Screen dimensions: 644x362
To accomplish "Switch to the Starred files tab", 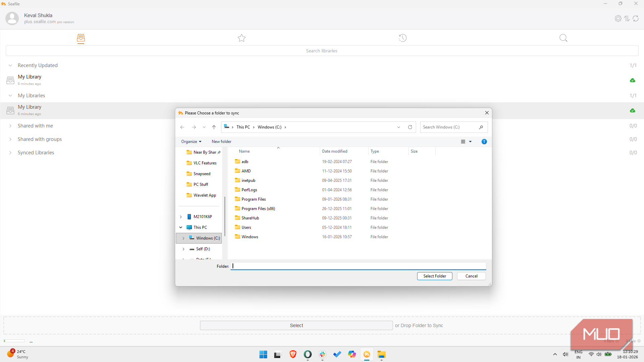I will pos(242,38).
